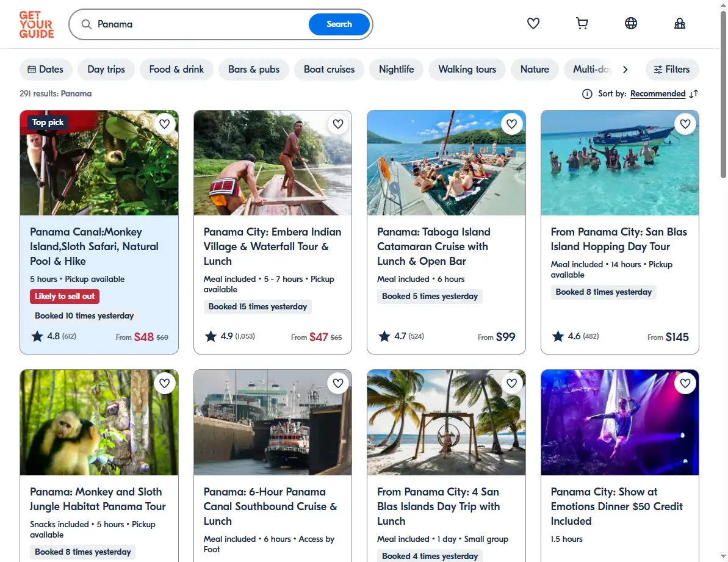
Task: Click the catamaran photo thumbnail
Action: pyautogui.click(x=446, y=163)
